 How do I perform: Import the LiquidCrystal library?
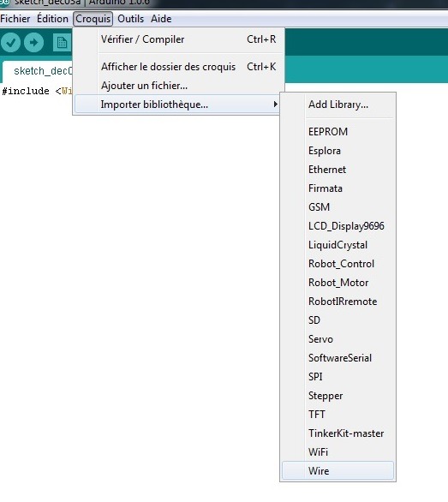337,245
